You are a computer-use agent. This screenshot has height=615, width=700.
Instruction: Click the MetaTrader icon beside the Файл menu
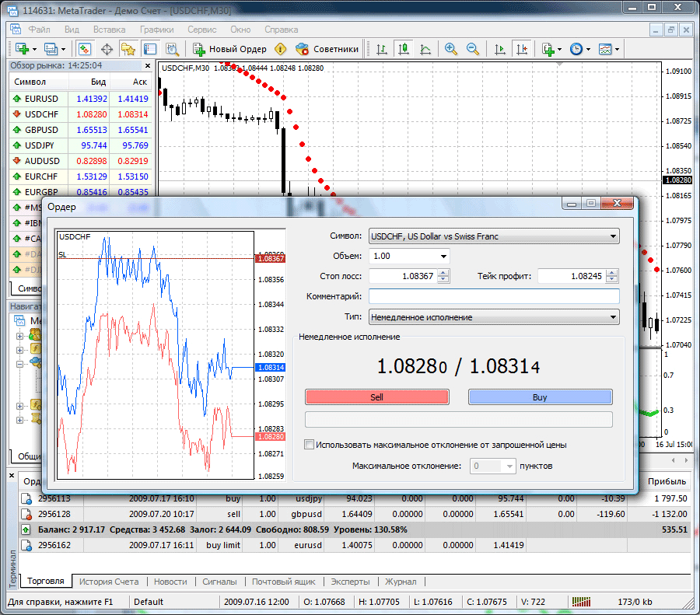16,30
